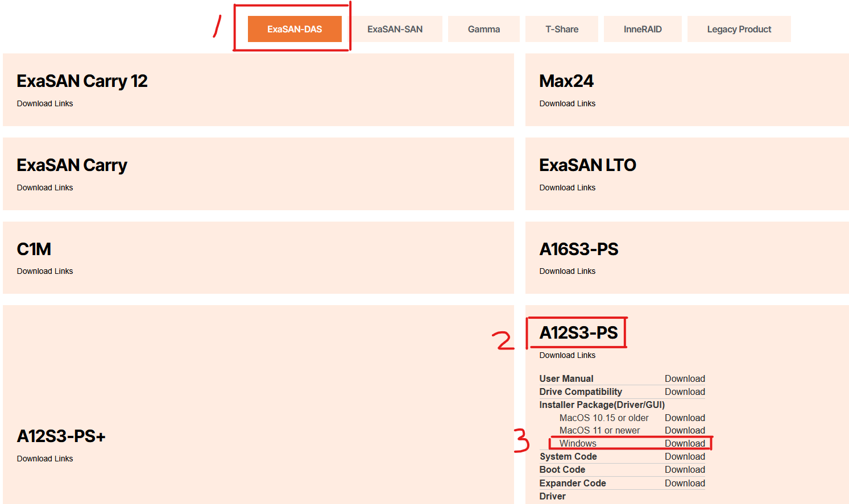Expand Max24 Download Links

point(567,103)
